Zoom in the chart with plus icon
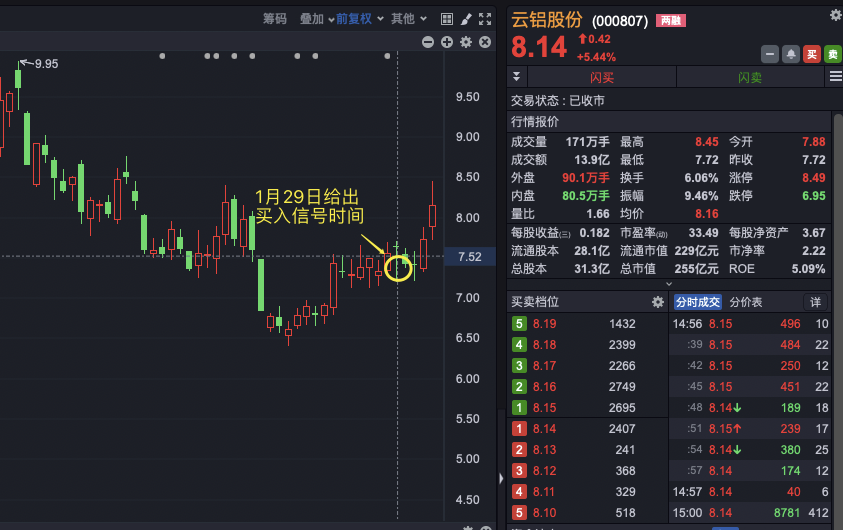 447,42
